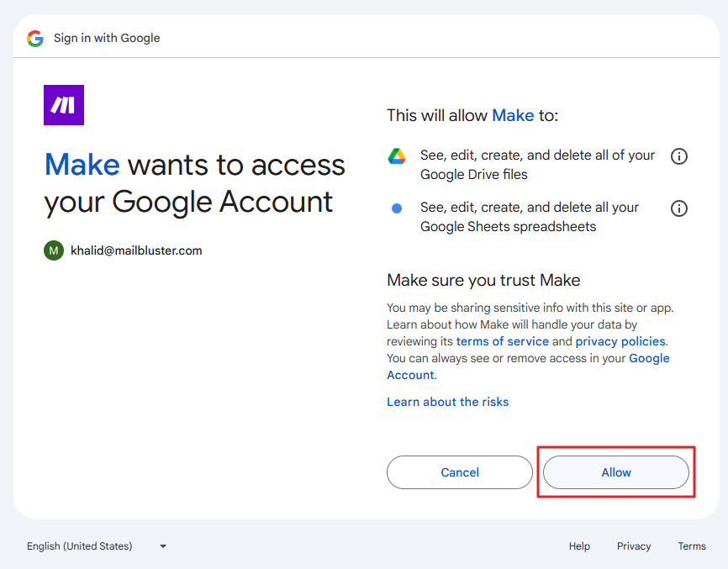Click the khalid@mailbluster.com account email
The width and height of the screenshot is (728, 569).
136,250
